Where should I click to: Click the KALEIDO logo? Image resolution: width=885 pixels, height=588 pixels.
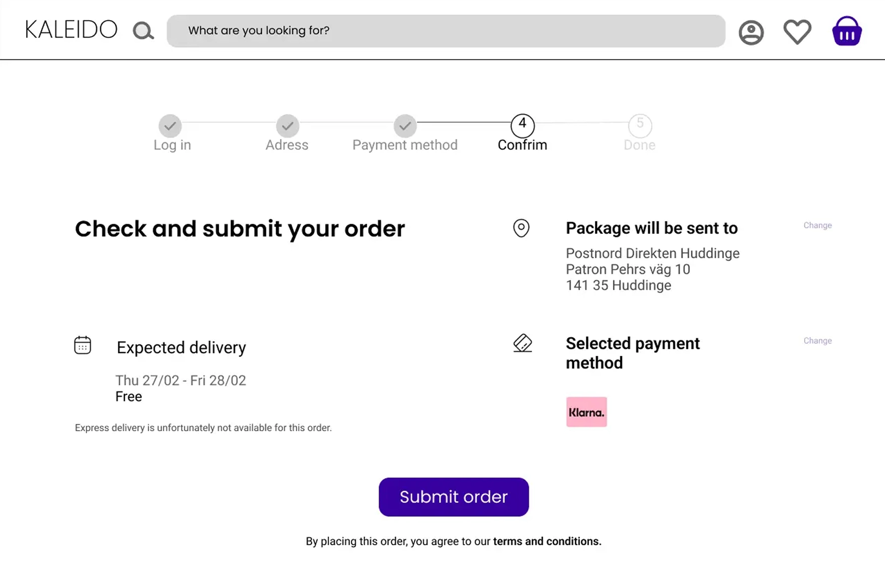coord(71,30)
